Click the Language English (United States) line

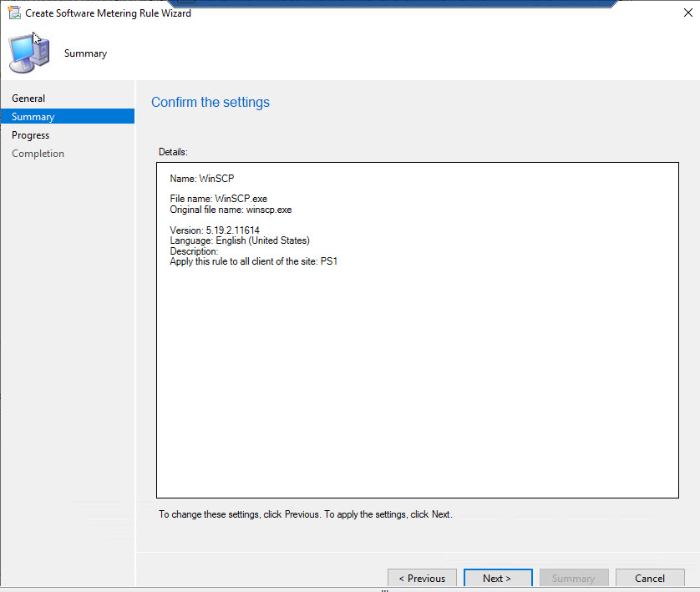pos(240,240)
